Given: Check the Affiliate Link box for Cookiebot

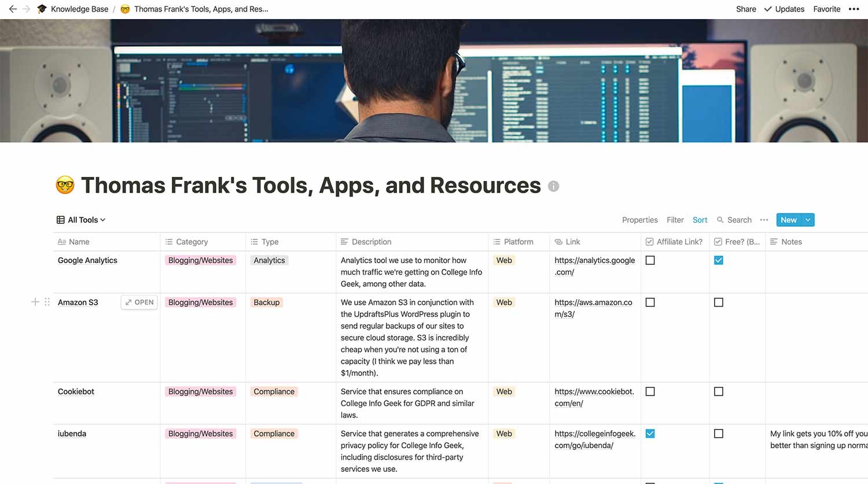Looking at the screenshot, I should click(x=650, y=391).
